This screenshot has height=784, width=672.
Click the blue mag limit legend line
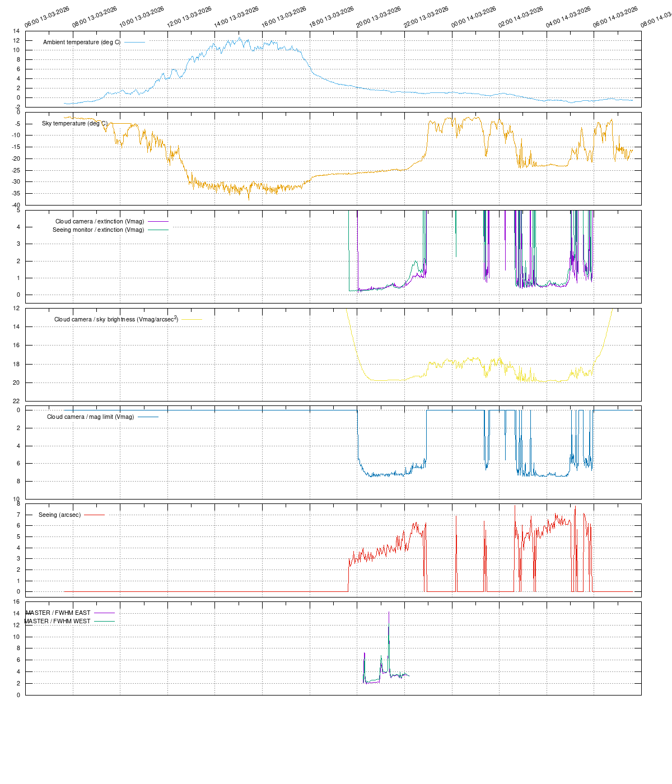148,417
